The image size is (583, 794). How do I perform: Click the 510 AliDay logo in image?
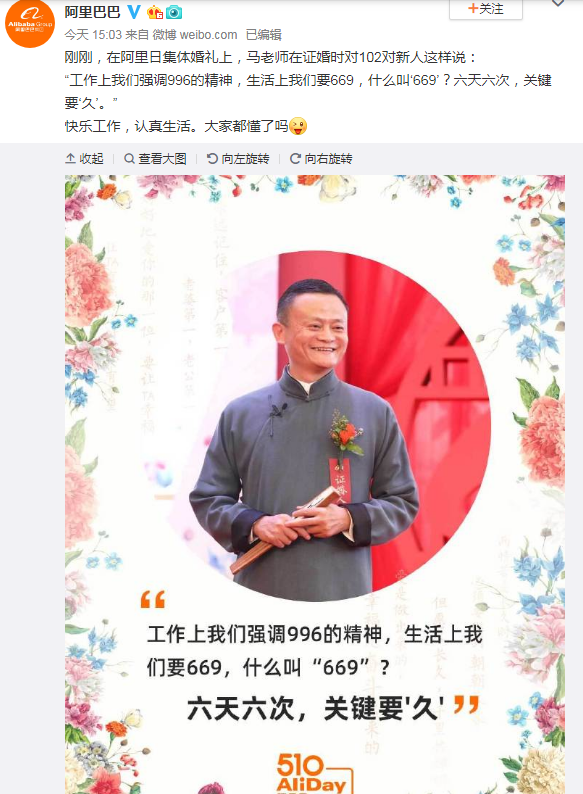coord(314,773)
